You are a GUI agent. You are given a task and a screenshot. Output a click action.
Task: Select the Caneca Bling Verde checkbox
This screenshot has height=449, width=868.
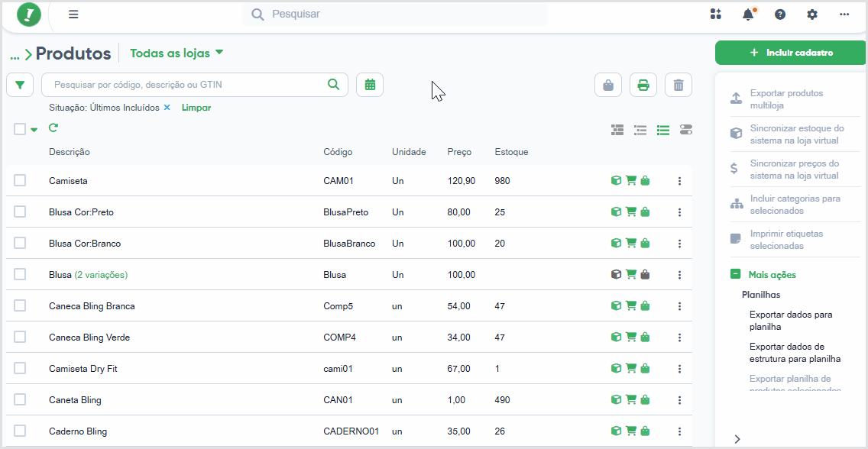tap(20, 337)
